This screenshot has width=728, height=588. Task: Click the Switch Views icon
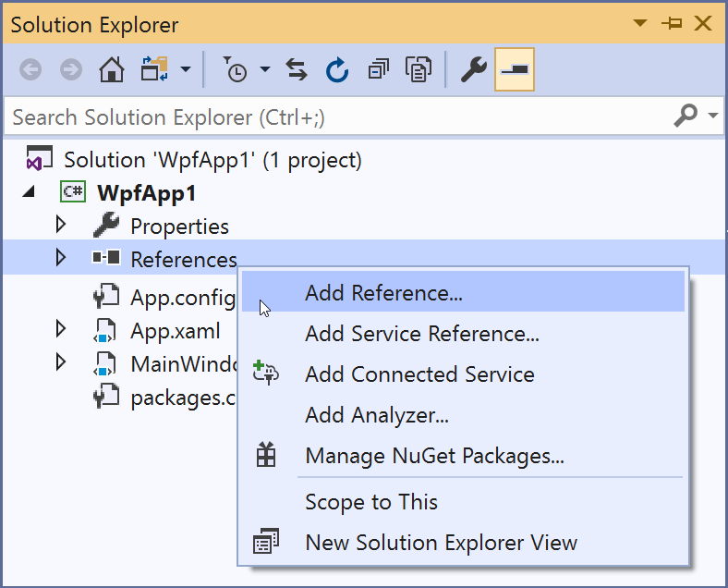tap(152, 70)
